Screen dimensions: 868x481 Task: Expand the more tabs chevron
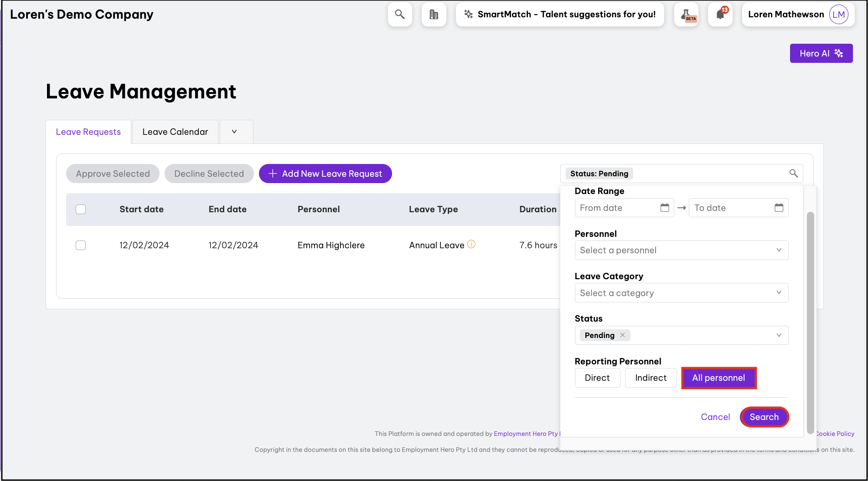click(x=234, y=132)
